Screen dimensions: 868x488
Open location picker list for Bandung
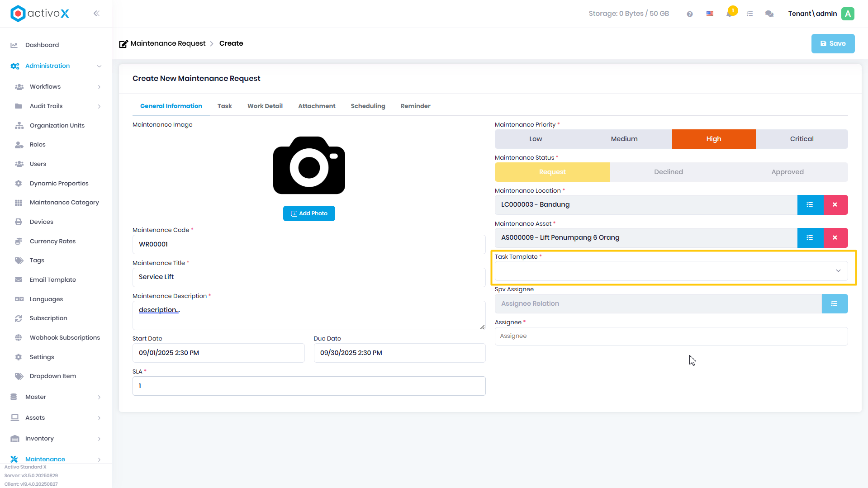(x=810, y=205)
